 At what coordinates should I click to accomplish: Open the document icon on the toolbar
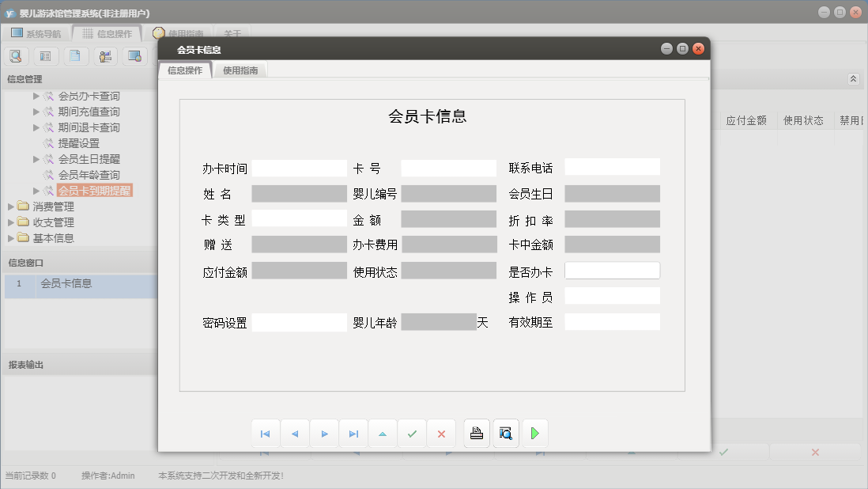pos(75,56)
